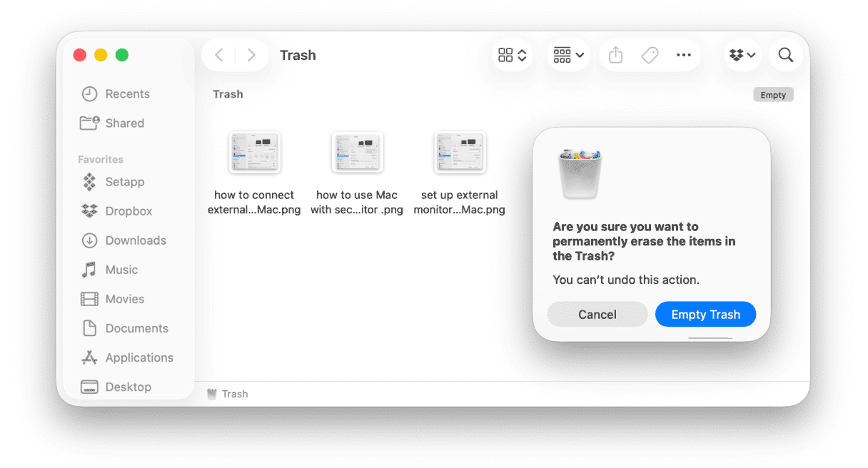Click the Dropbox icon in the toolbar
The width and height of the screenshot is (868, 468).
point(737,55)
